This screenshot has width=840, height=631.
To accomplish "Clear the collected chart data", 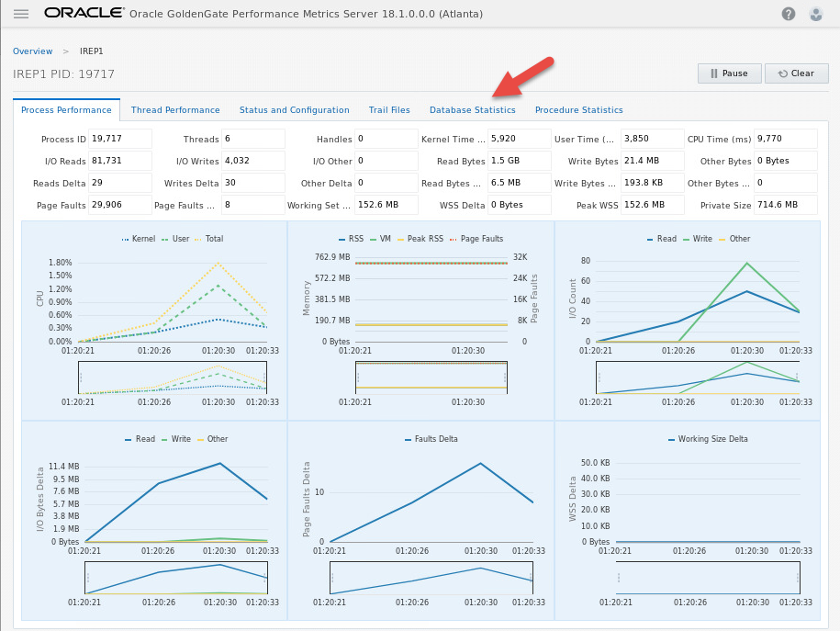I will (x=796, y=73).
